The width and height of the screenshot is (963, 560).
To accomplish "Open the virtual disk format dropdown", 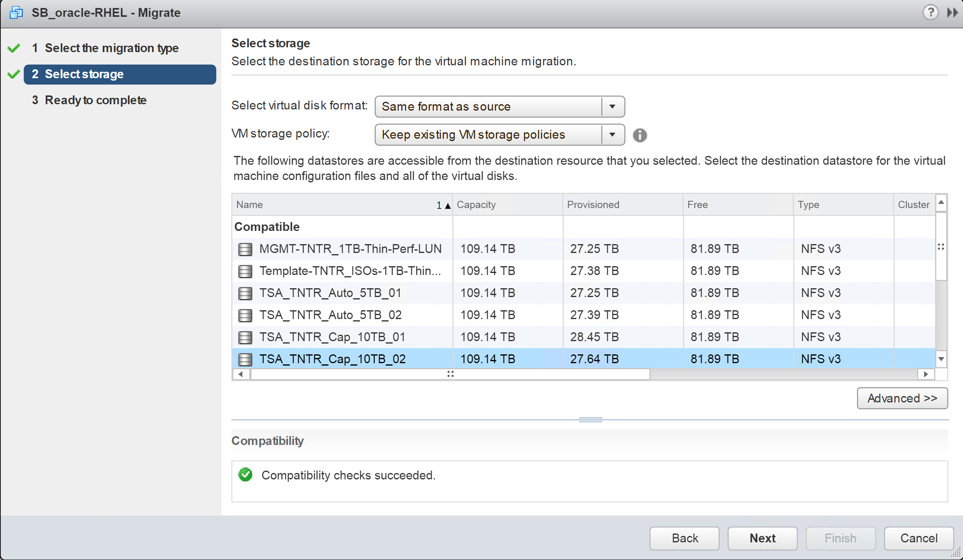I will 612,107.
